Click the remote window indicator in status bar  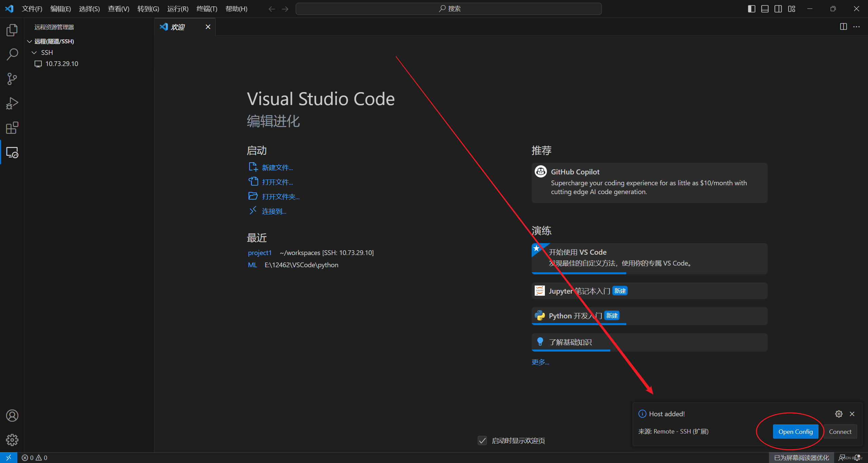coord(8,458)
